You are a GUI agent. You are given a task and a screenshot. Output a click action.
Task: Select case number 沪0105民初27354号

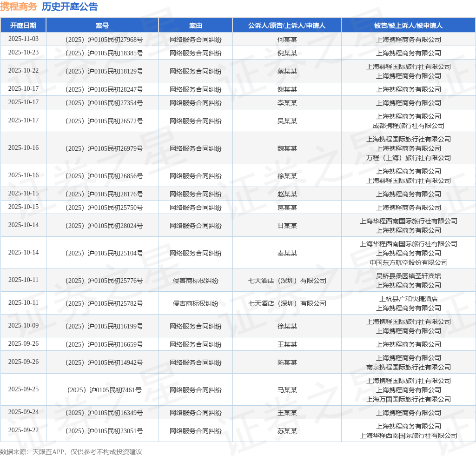point(104,103)
